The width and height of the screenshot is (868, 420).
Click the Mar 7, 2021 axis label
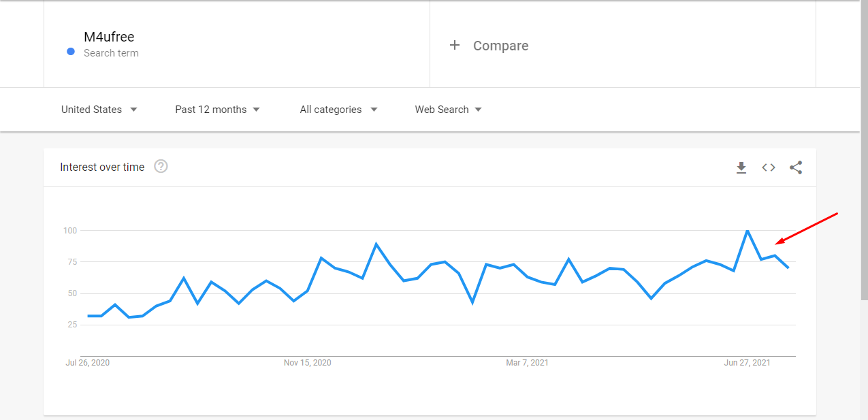[x=527, y=363]
